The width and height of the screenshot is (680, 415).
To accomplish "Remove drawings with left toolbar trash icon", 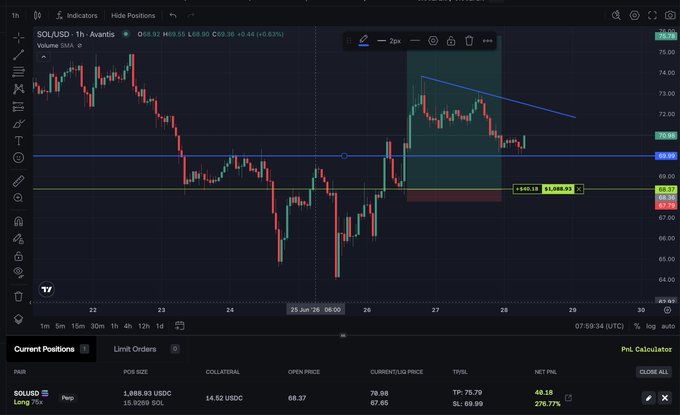I will pos(18,297).
